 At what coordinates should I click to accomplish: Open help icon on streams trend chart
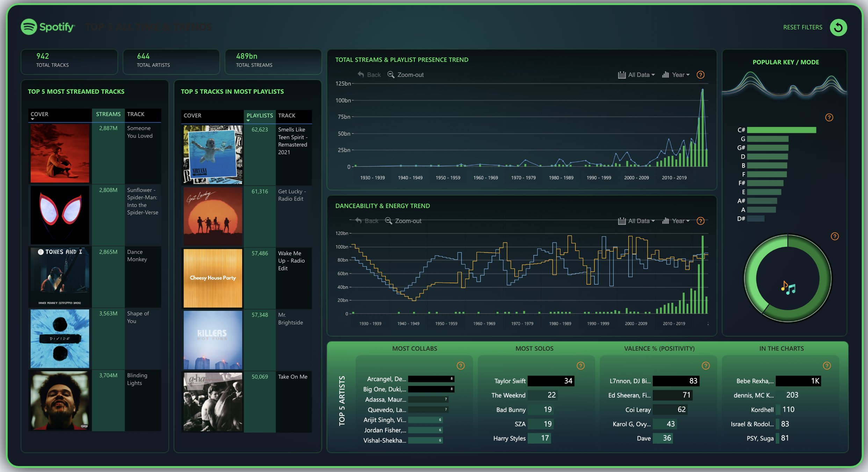701,75
